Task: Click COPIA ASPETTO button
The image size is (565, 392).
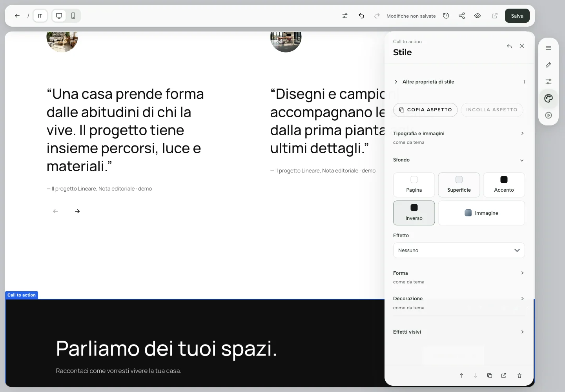Action: [x=425, y=110]
